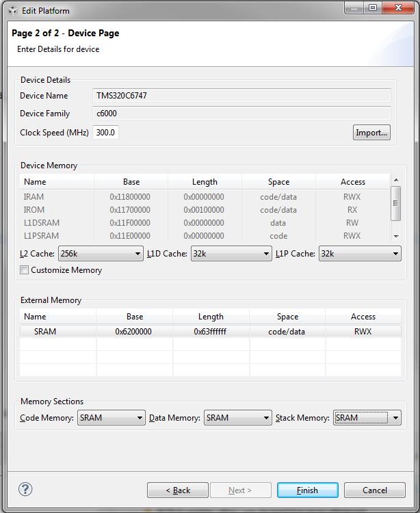Click Device Memory scrollbar down arrow

point(396,236)
